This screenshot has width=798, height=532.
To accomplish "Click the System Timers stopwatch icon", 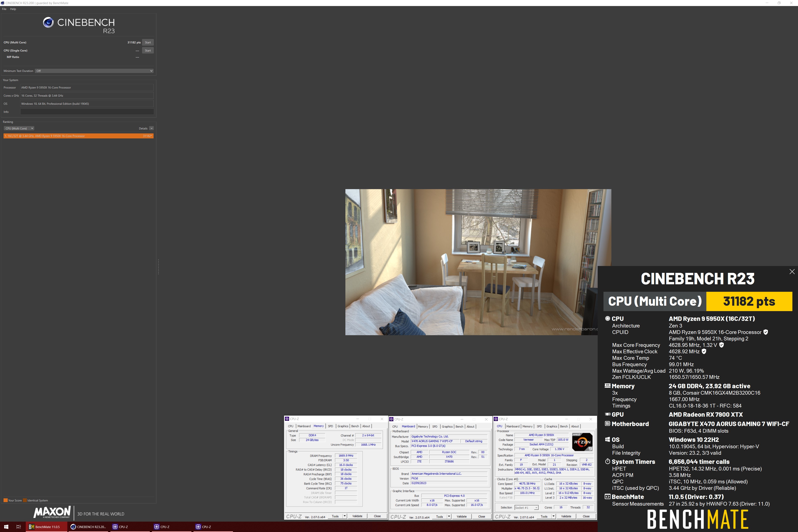I will [607, 461].
